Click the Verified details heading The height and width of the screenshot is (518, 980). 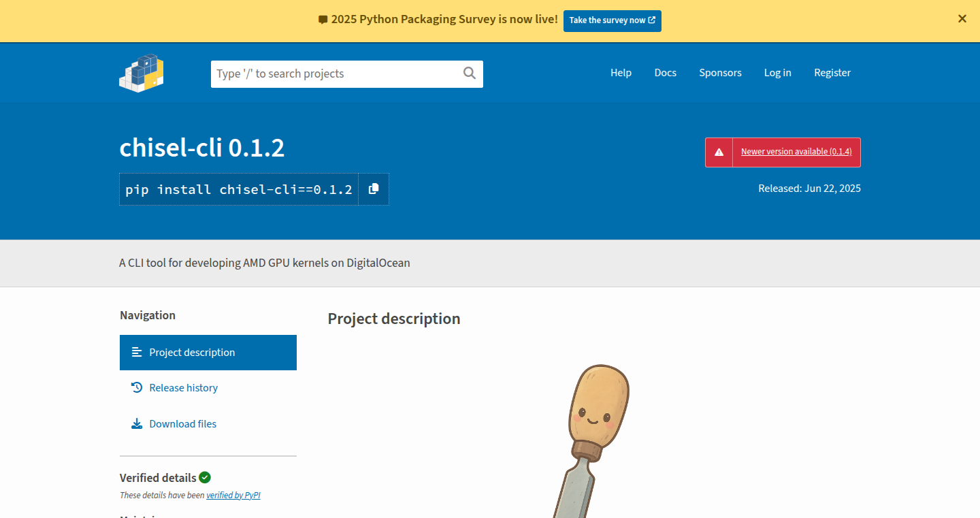tap(158, 478)
